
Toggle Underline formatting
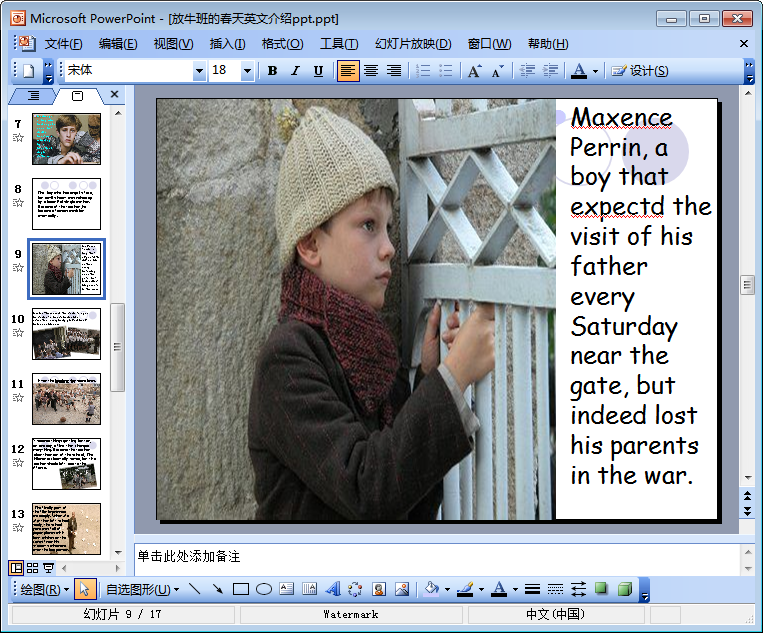pos(318,71)
